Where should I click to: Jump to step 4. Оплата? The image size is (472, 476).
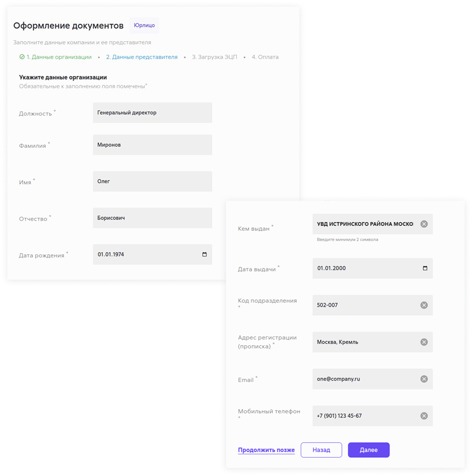[265, 57]
